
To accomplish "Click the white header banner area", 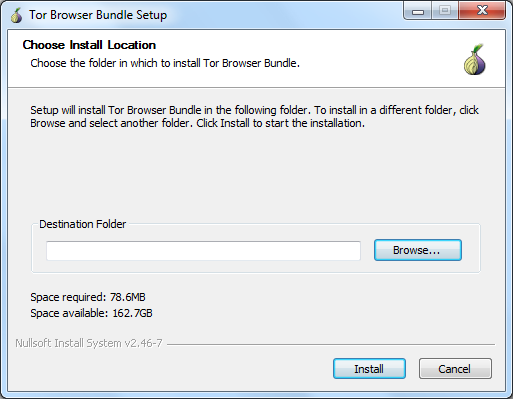I will click(256, 59).
